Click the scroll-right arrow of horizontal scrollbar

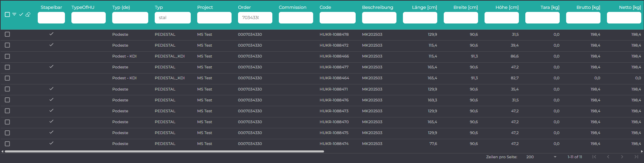(642, 151)
